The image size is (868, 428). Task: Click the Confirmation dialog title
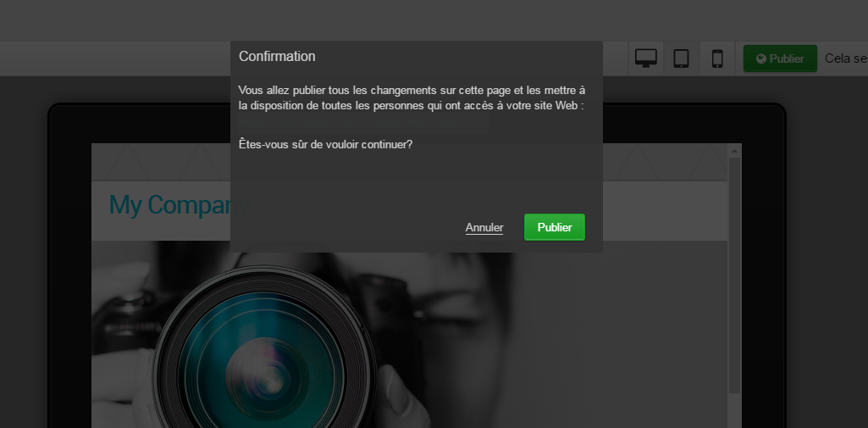277,57
